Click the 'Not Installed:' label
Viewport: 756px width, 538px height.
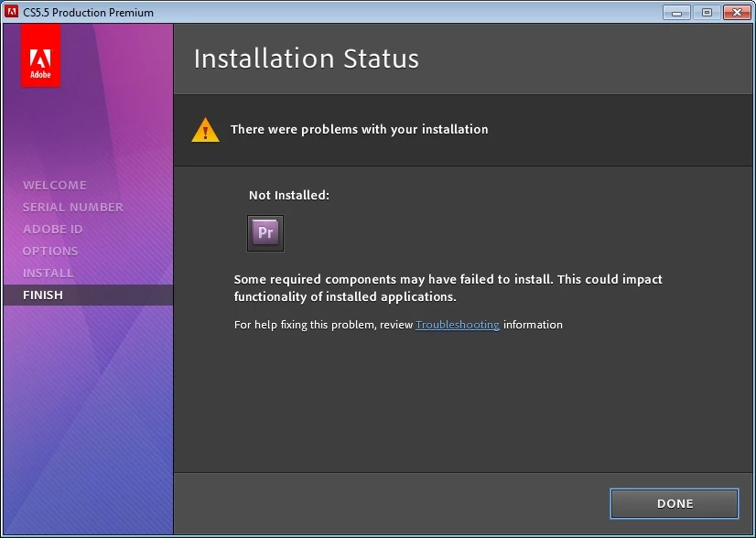pyautogui.click(x=289, y=195)
